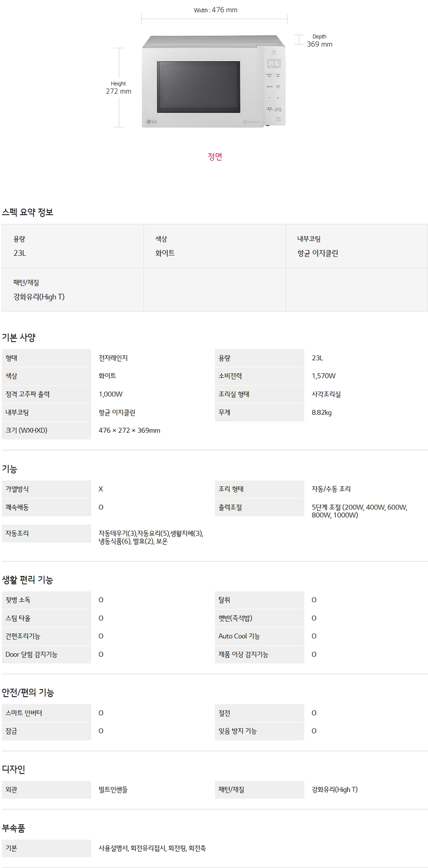Click the microwave digital clock display
This screenshot has width=428, height=868.
[x=274, y=63]
